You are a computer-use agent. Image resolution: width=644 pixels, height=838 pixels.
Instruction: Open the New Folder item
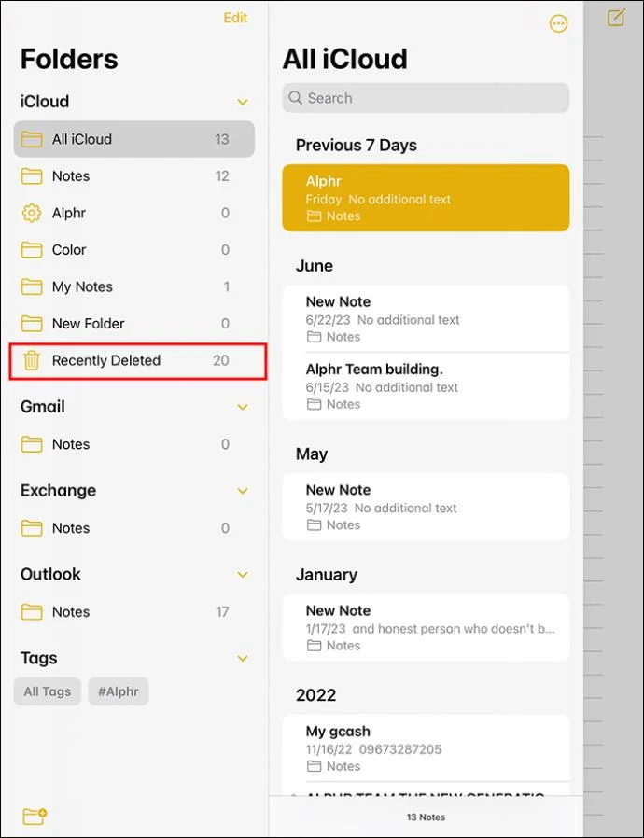[x=133, y=323]
